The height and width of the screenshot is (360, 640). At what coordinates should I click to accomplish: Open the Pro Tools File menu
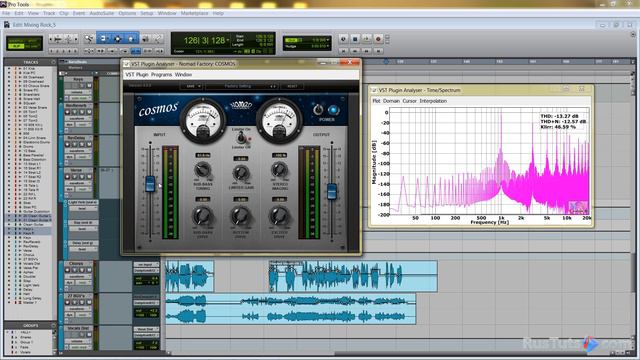pos(6,13)
